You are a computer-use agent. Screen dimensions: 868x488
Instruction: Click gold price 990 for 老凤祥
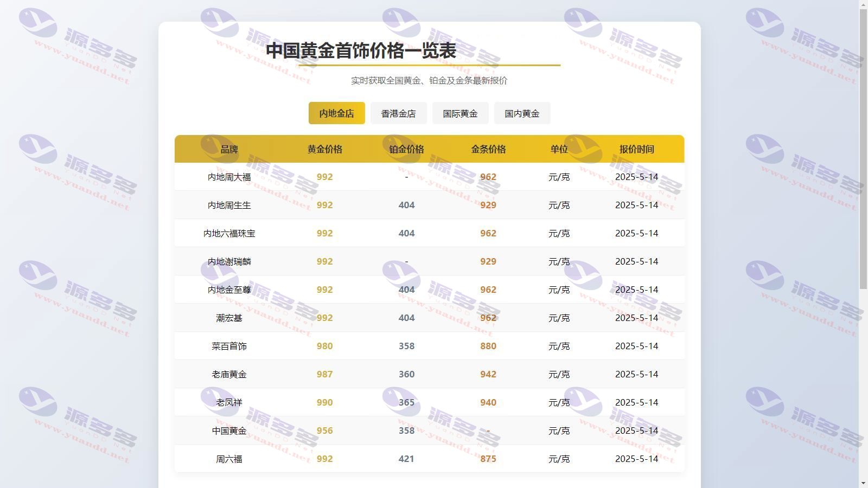click(324, 402)
